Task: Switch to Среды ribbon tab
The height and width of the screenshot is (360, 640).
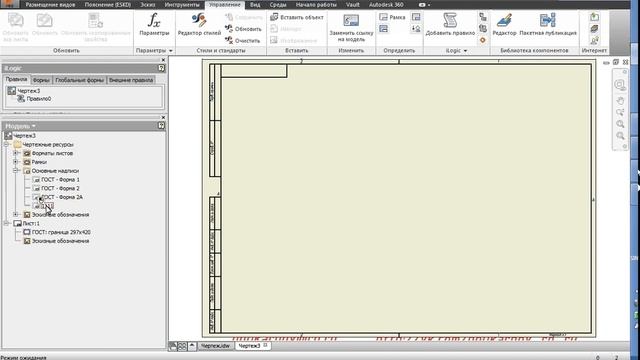Action: pyautogui.click(x=278, y=5)
